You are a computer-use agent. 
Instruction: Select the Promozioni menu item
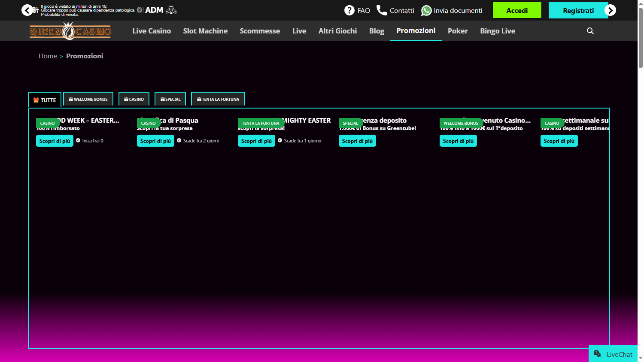click(x=416, y=30)
